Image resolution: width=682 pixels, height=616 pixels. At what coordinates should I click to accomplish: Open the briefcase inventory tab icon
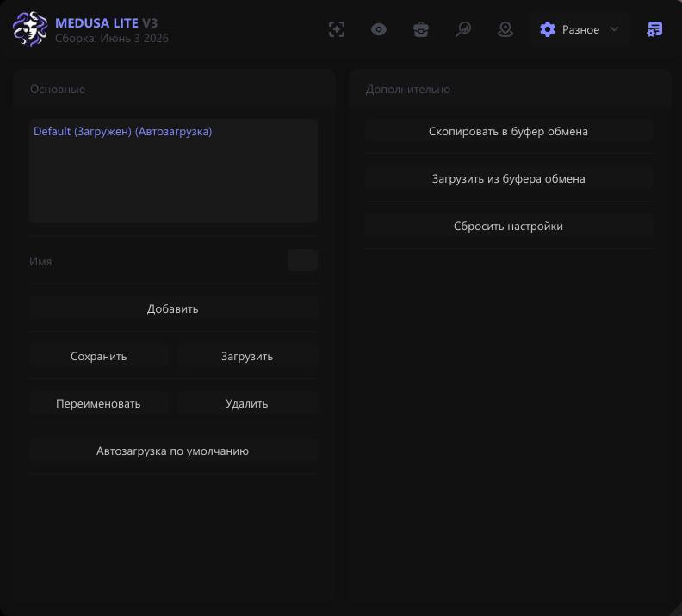click(421, 29)
